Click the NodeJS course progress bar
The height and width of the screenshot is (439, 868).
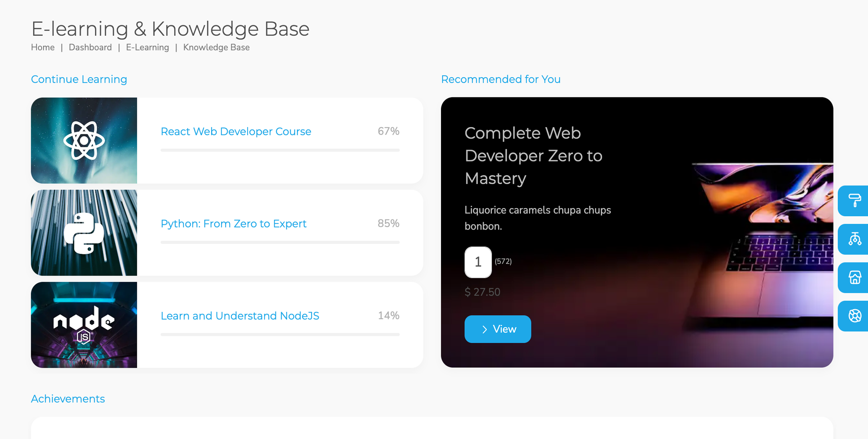[x=280, y=335]
